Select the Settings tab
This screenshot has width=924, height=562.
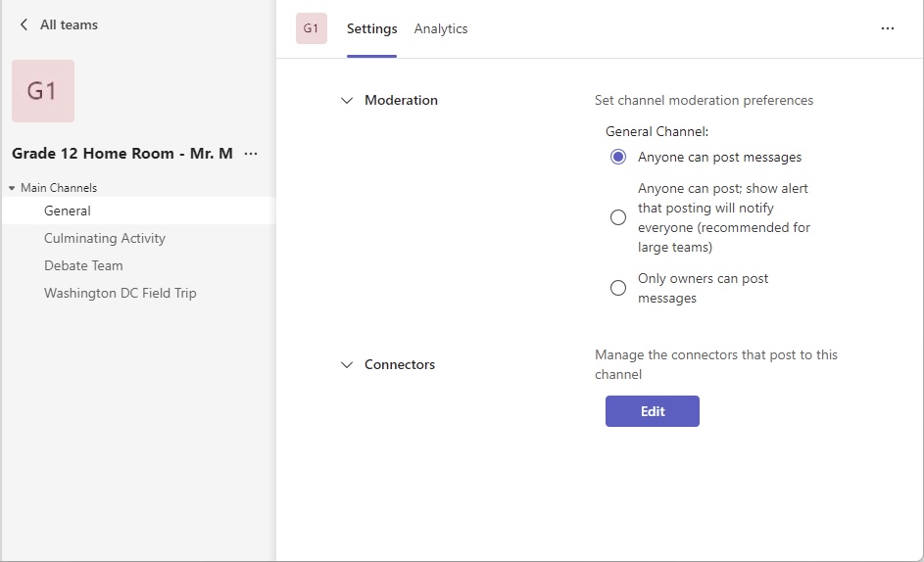(x=371, y=28)
